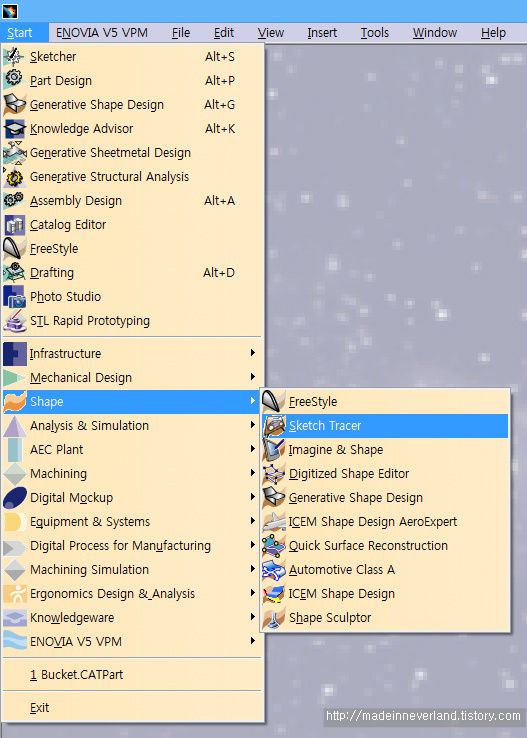This screenshot has width=527, height=738.
Task: Open the View menu
Action: click(271, 33)
